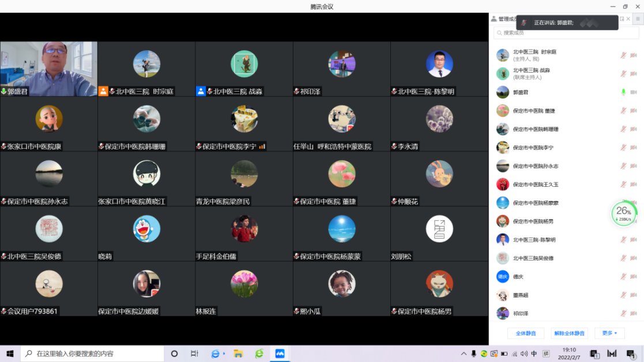
Task: Toggle microphone for 北中医三院吴俊德 in list
Action: (x=623, y=258)
